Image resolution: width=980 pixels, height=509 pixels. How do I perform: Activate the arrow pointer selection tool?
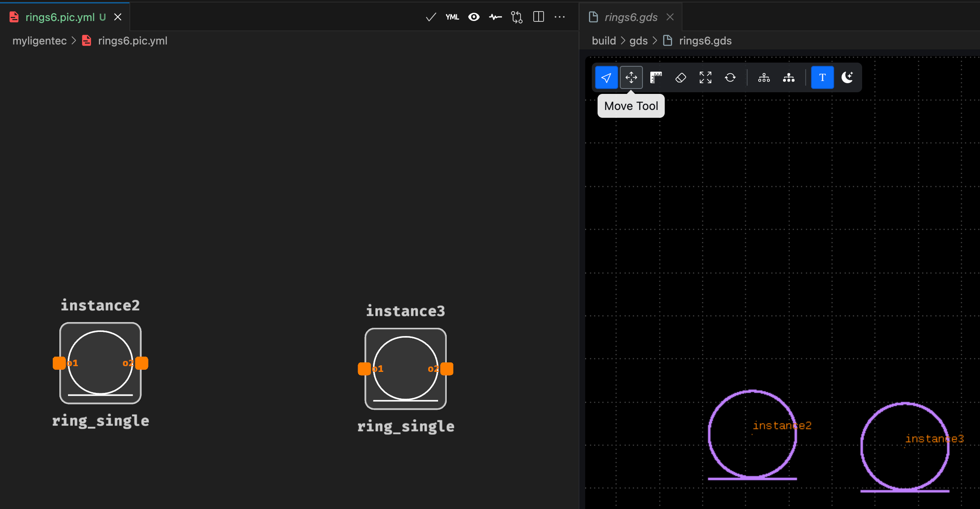click(x=606, y=77)
